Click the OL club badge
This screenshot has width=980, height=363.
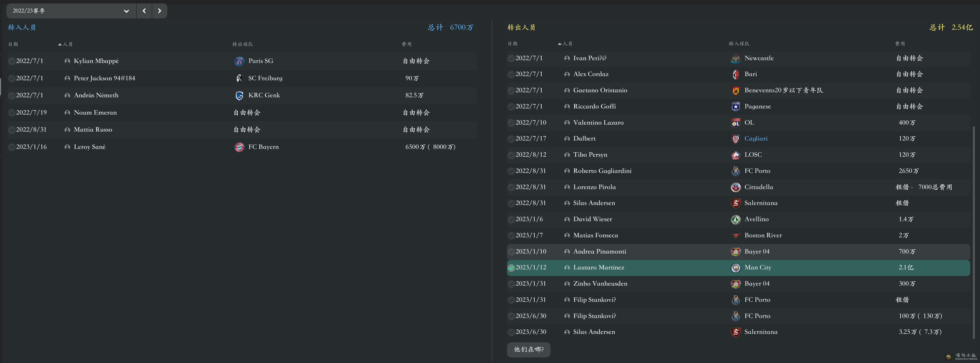tap(735, 123)
